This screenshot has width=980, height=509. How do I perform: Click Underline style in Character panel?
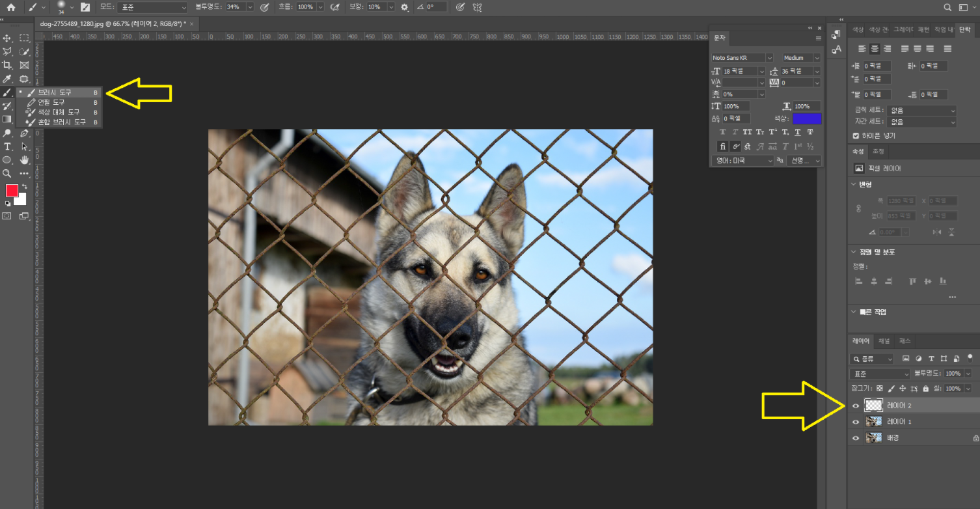(x=798, y=132)
